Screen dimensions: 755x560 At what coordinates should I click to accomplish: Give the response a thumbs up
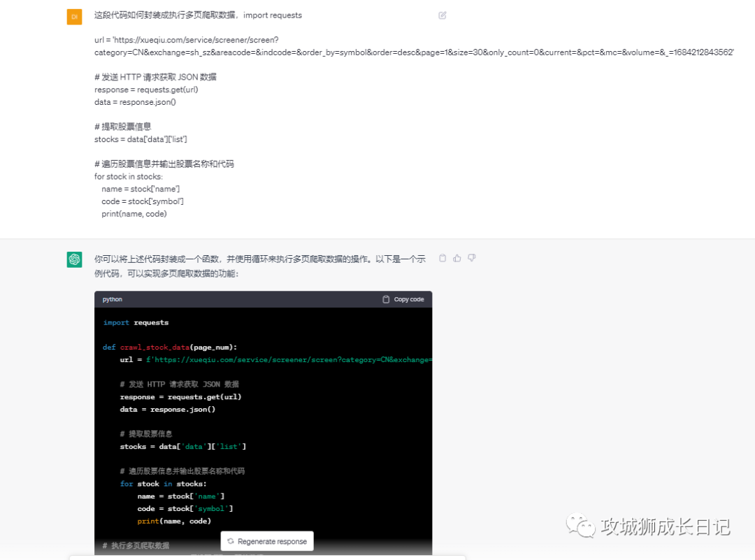click(x=457, y=258)
